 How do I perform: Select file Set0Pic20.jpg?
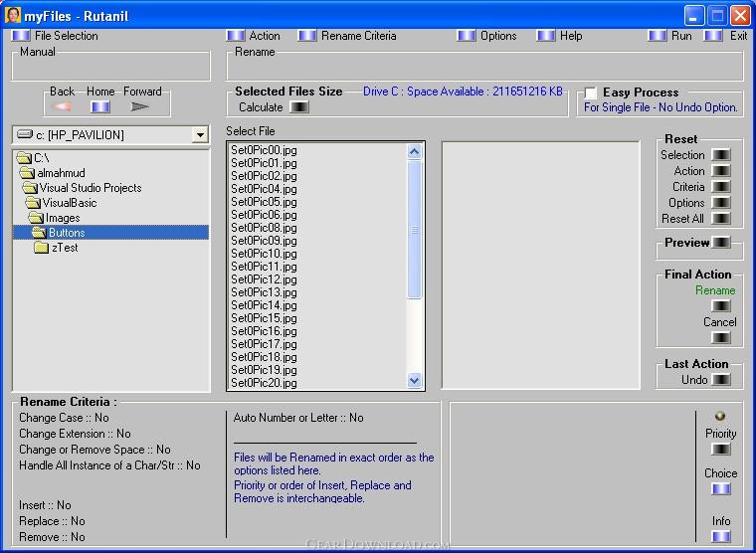coord(264,383)
